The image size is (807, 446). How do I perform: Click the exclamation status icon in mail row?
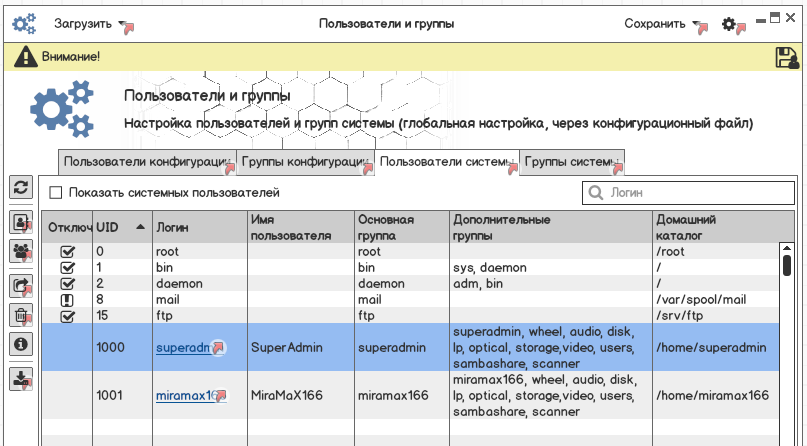[x=67, y=300]
